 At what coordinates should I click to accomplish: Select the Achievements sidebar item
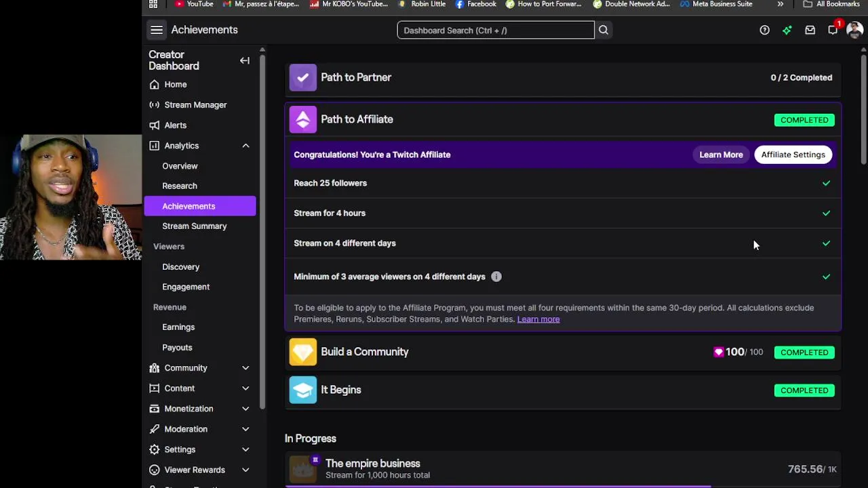tap(200, 206)
